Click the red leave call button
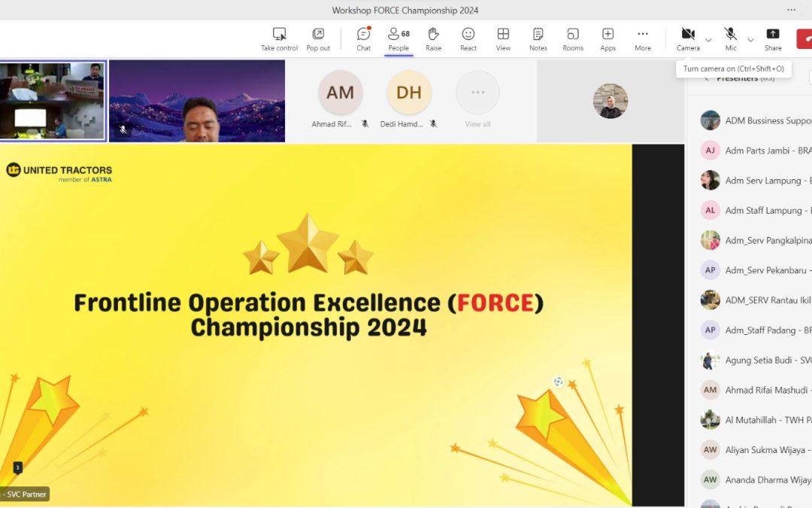Image resolution: width=812 pixels, height=508 pixels. [x=804, y=39]
